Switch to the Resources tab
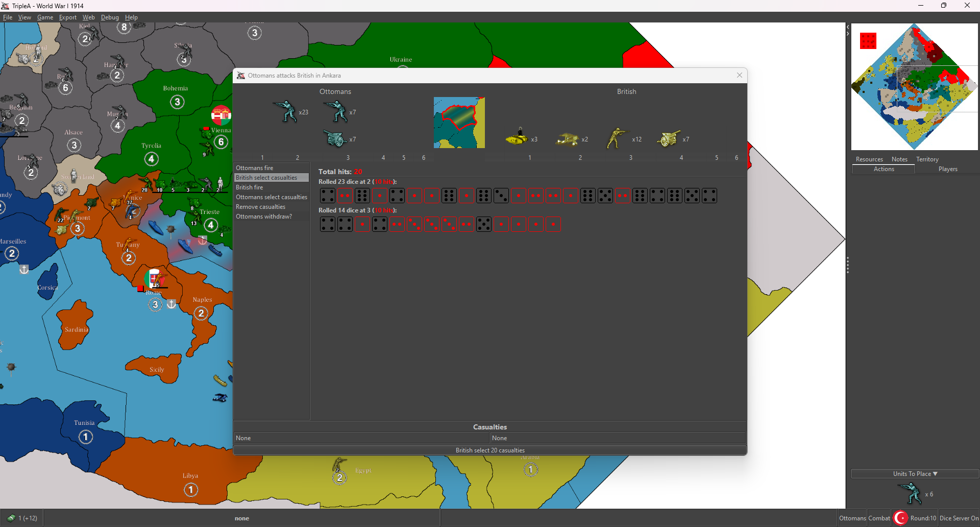This screenshot has height=527, width=980. coord(869,159)
